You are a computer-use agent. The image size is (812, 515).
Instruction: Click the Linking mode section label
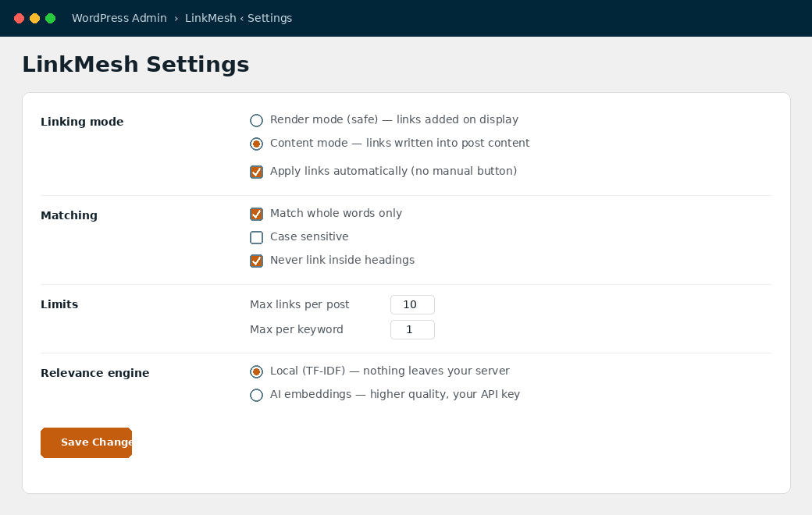[82, 122]
